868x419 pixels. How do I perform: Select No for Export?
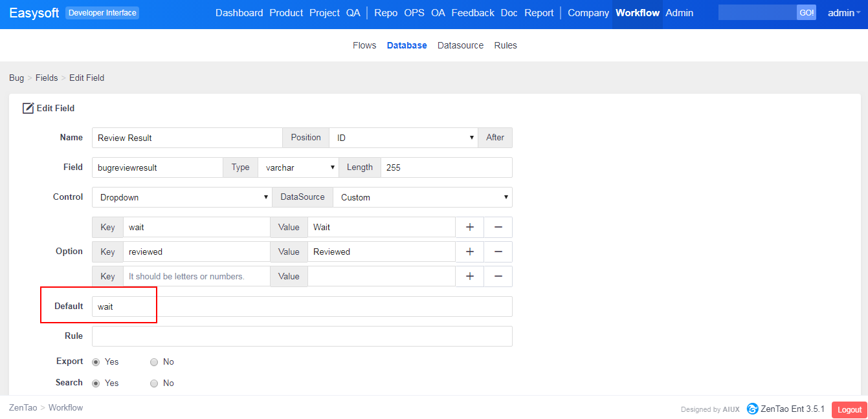154,362
